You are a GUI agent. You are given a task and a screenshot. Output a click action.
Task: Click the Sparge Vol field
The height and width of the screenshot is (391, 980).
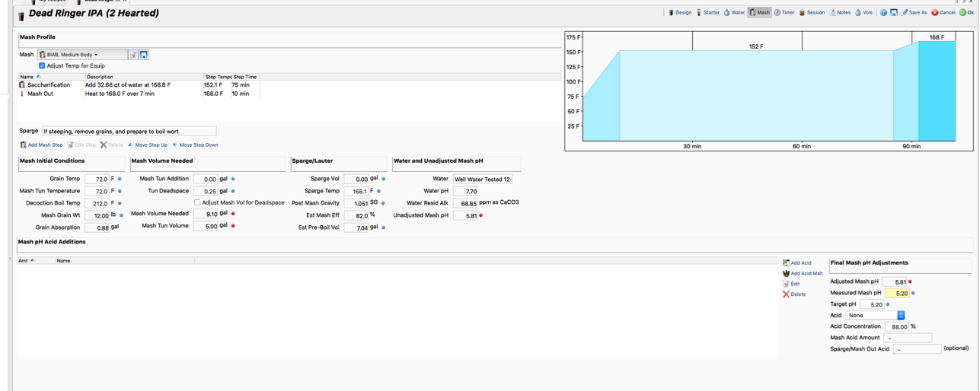356,180
